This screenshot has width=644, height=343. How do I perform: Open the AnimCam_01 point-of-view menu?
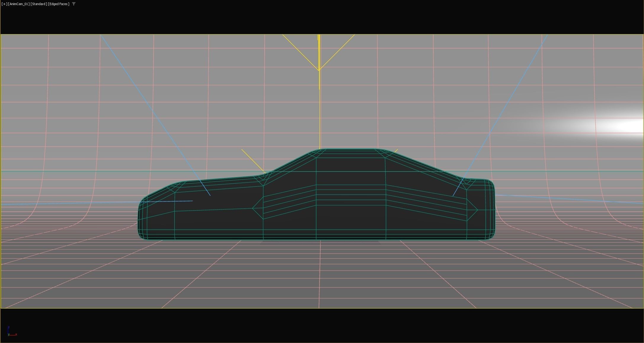point(19,4)
